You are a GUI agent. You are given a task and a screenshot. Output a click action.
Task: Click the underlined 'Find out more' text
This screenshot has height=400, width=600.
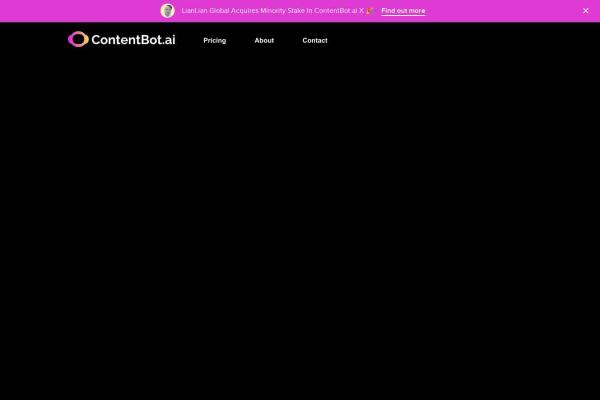(403, 11)
